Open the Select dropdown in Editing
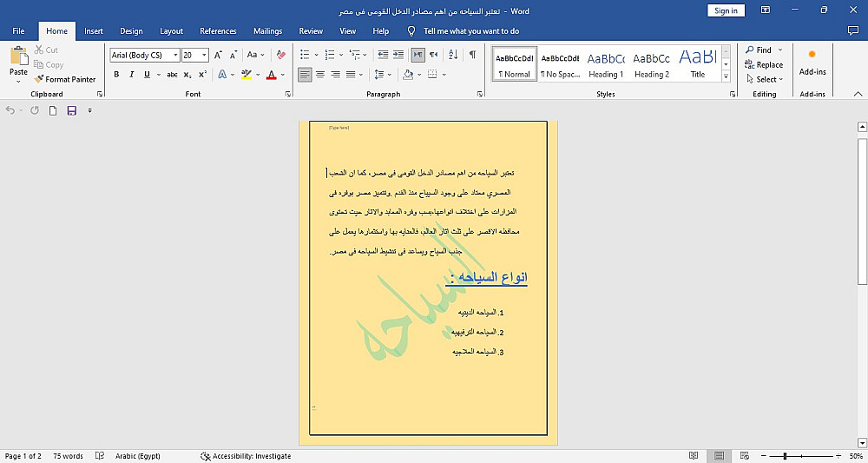The height and width of the screenshot is (463, 868). click(x=765, y=79)
